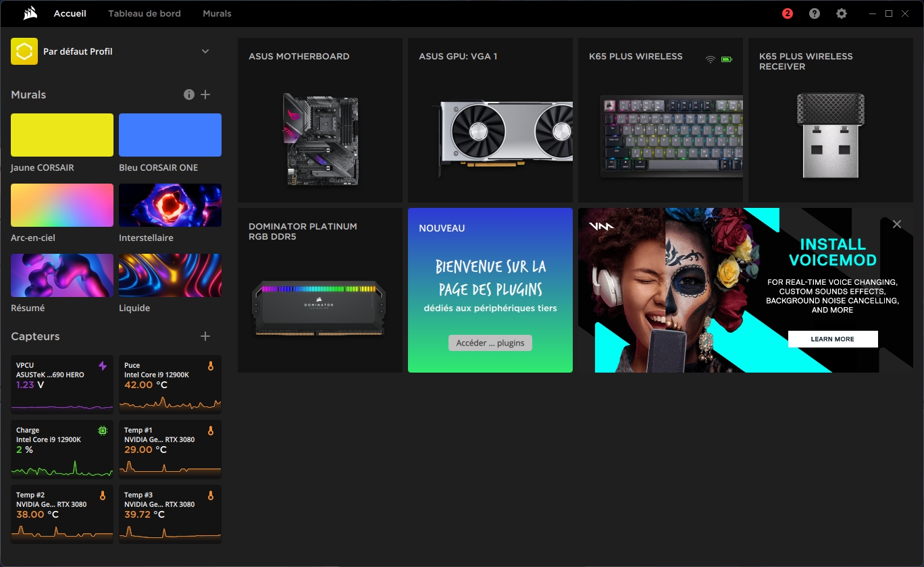Select the Résumé mural thumbnail
924x567 pixels.
62,275
